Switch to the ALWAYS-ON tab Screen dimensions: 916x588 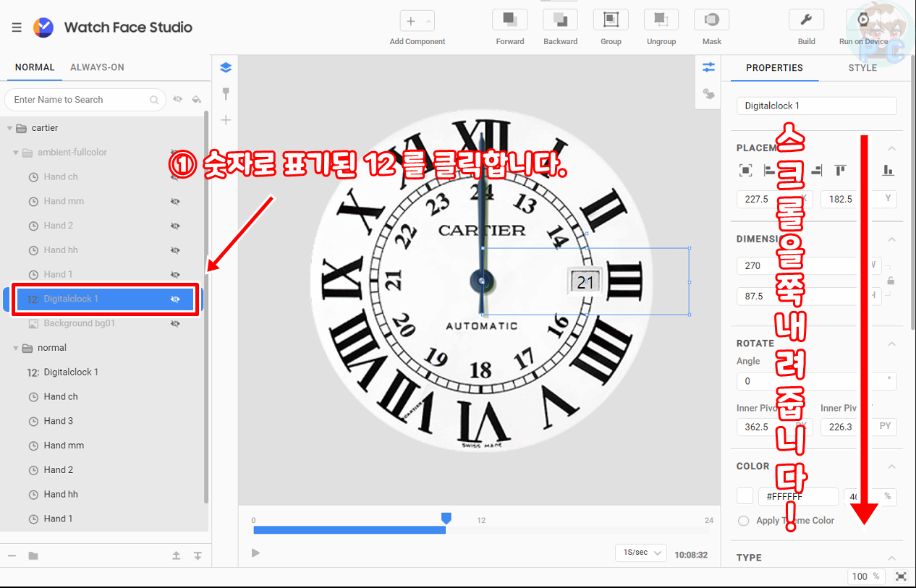tap(97, 67)
